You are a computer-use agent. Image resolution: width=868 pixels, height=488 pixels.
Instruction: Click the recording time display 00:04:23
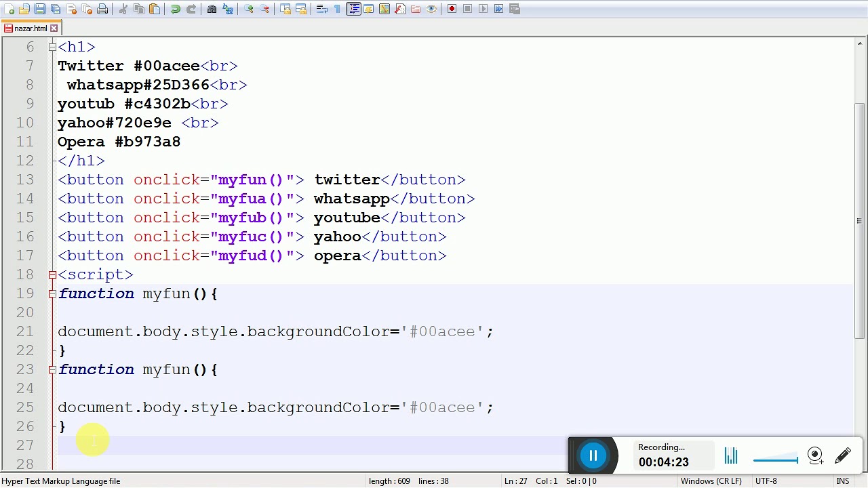point(663,462)
